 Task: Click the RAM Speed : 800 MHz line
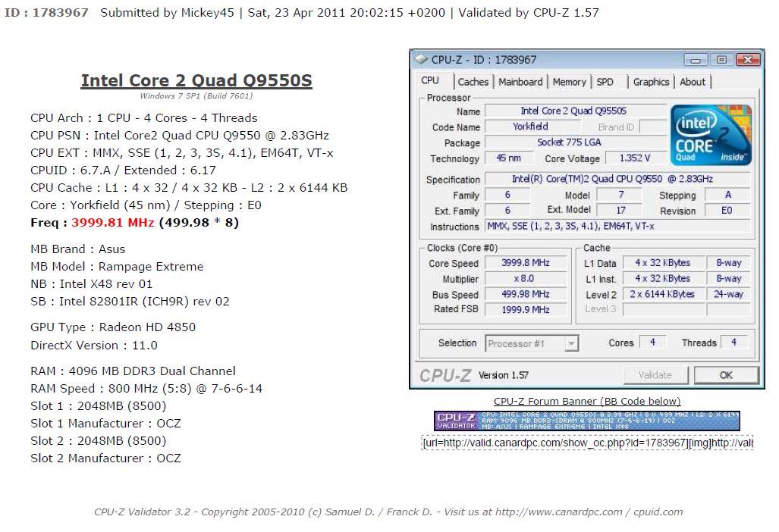click(x=146, y=389)
